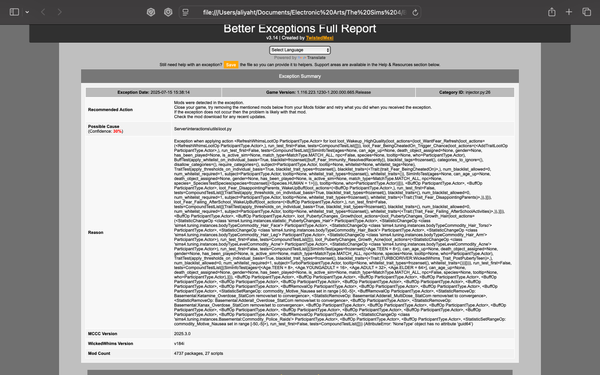Click the Better Exceptions Full Report title
This screenshot has height=375, width=600.
tap(300, 29)
